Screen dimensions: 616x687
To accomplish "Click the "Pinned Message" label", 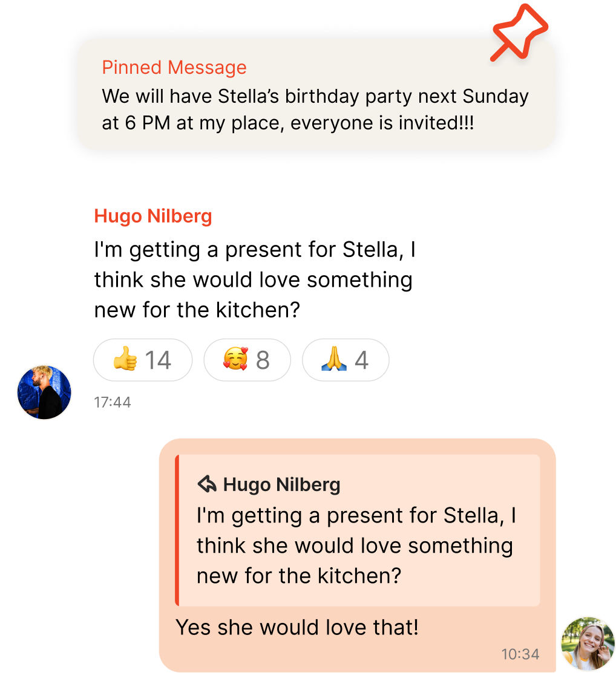I will 174,68.
